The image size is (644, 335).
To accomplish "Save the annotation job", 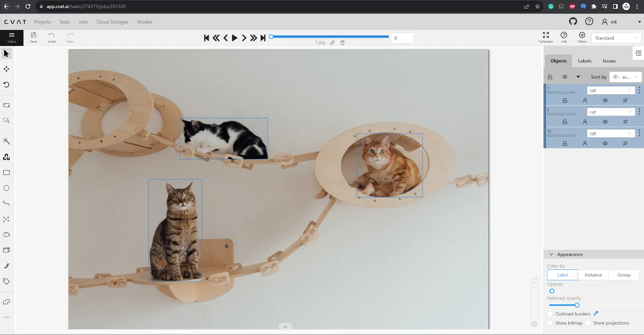I will click(x=33, y=37).
